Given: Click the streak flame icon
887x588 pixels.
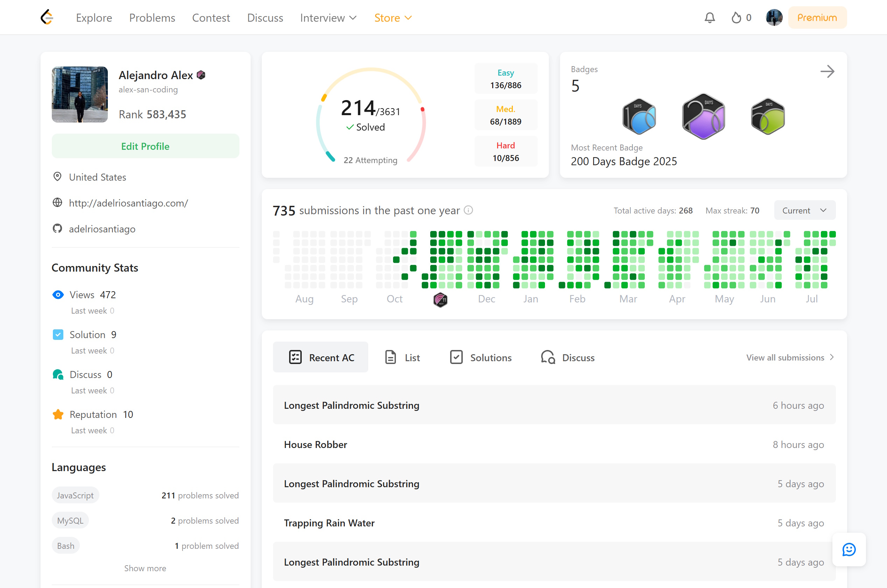Looking at the screenshot, I should coord(736,17).
